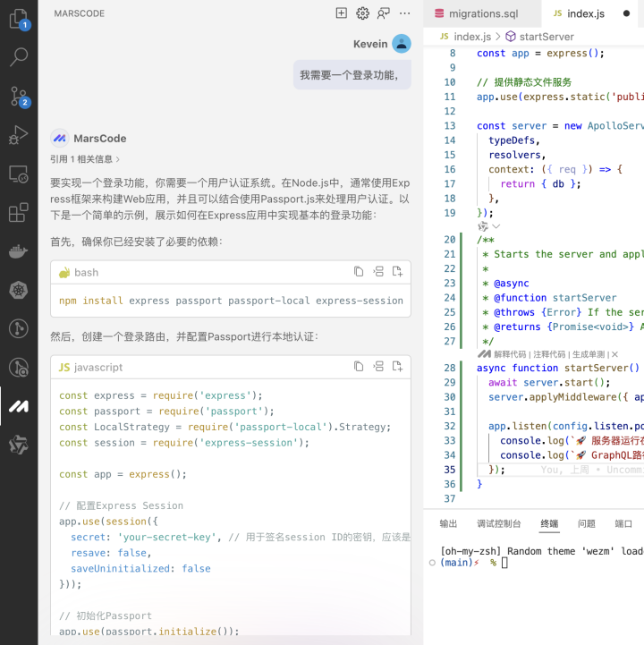Open the Source Control view
Viewport: 644px width, 645px height.
[x=18, y=97]
